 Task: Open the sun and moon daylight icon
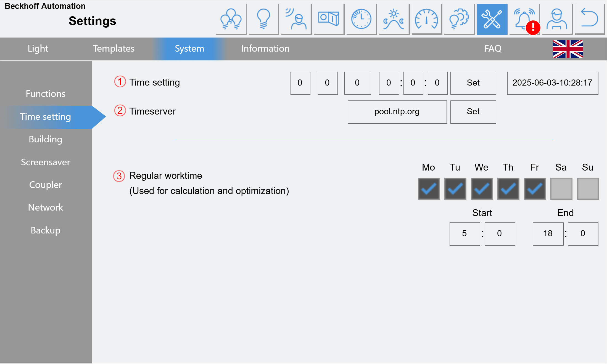click(x=394, y=19)
